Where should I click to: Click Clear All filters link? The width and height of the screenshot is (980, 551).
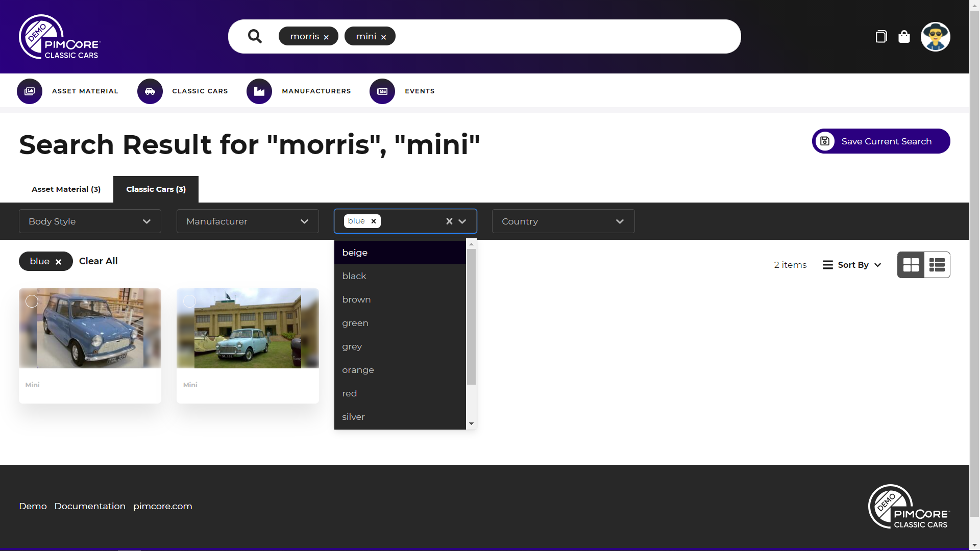coord(99,261)
